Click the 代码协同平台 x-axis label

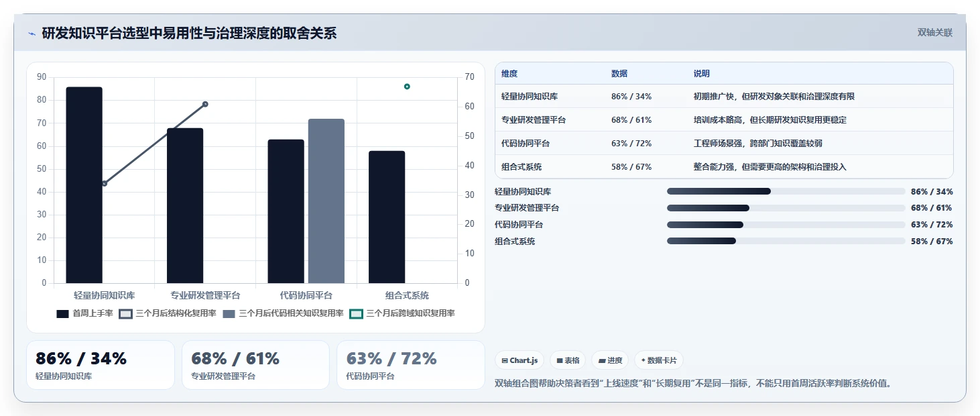pyautogui.click(x=306, y=295)
